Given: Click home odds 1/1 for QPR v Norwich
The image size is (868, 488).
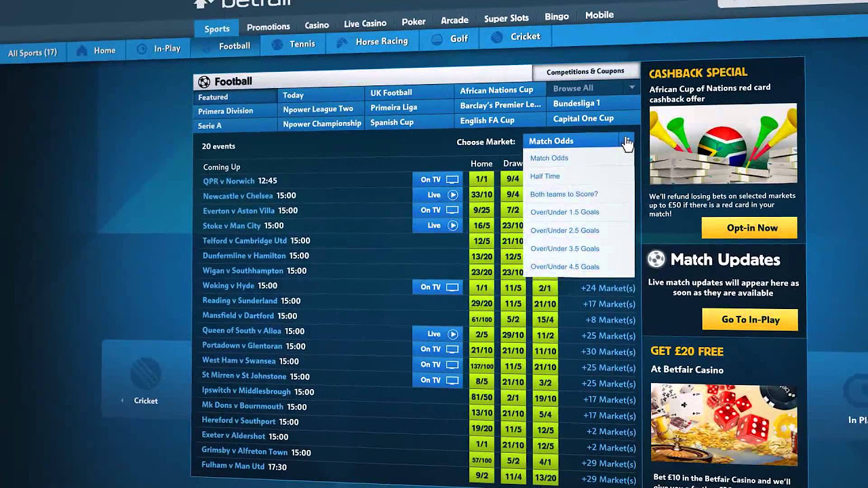Looking at the screenshot, I should (x=481, y=179).
